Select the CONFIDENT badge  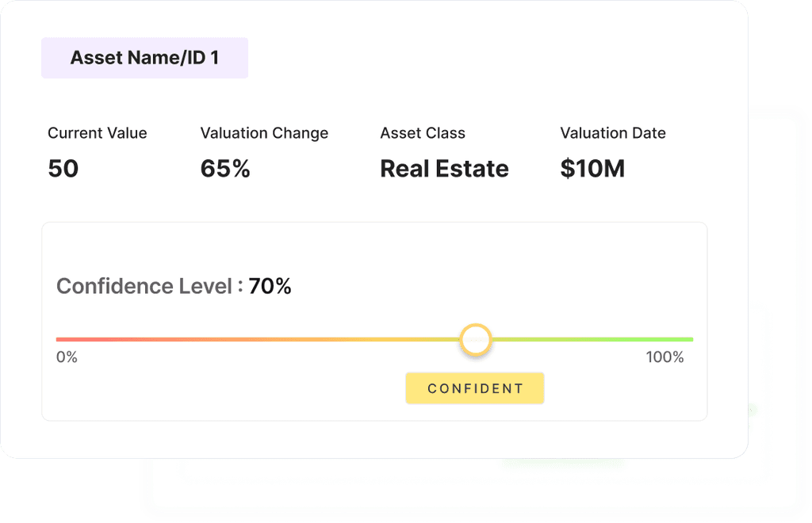pyautogui.click(x=474, y=388)
